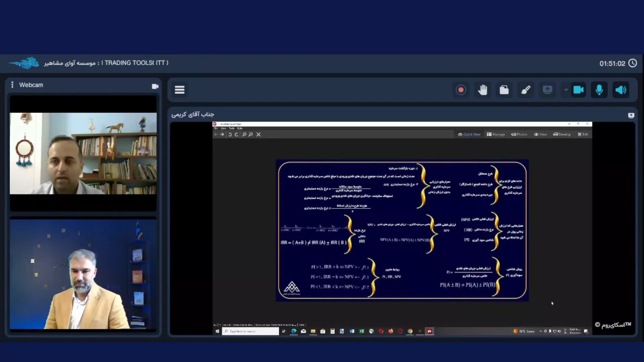Select top webcam video of bookshelf presenter
The height and width of the screenshot is (362, 644).
click(x=83, y=153)
